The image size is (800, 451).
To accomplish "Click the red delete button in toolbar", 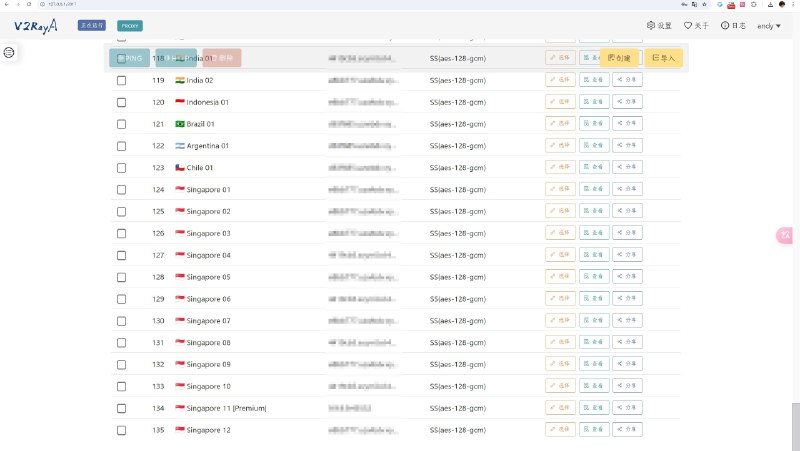I will click(x=221, y=58).
